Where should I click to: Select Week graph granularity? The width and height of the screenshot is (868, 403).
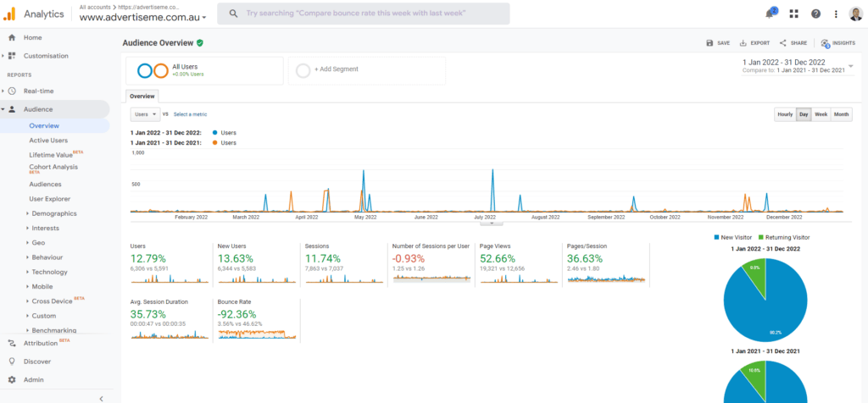(821, 114)
